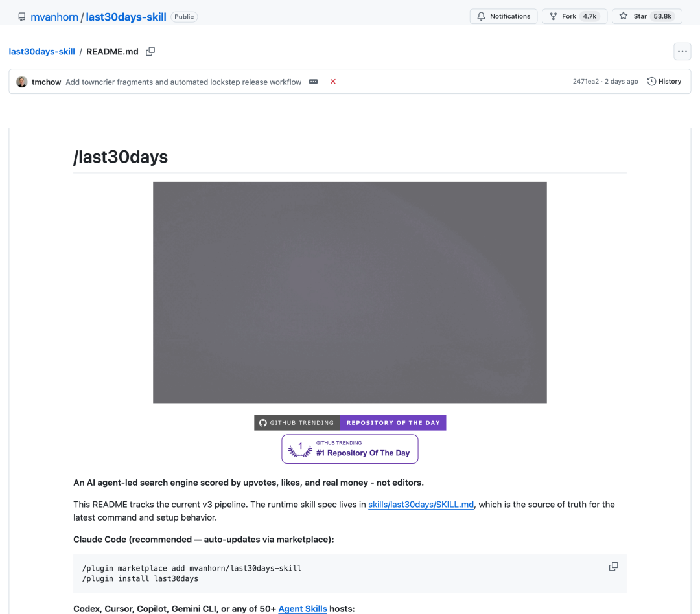Click the clock icon next to History
700x614 pixels.
652,81
